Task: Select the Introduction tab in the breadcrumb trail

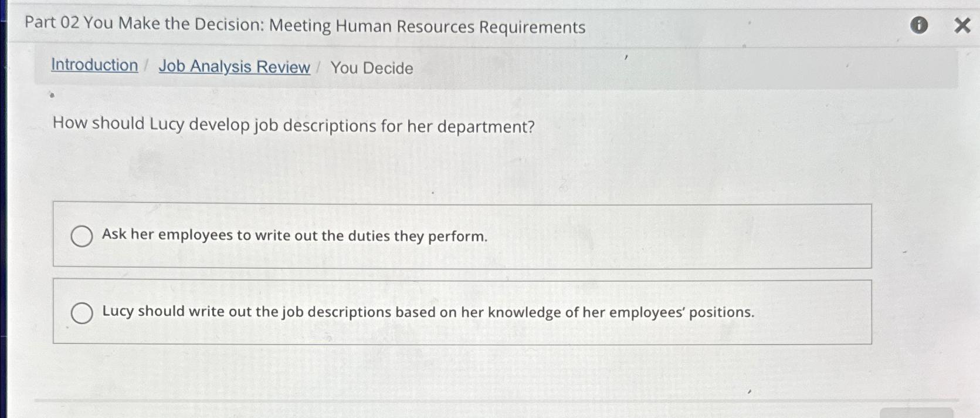Action: tap(96, 65)
